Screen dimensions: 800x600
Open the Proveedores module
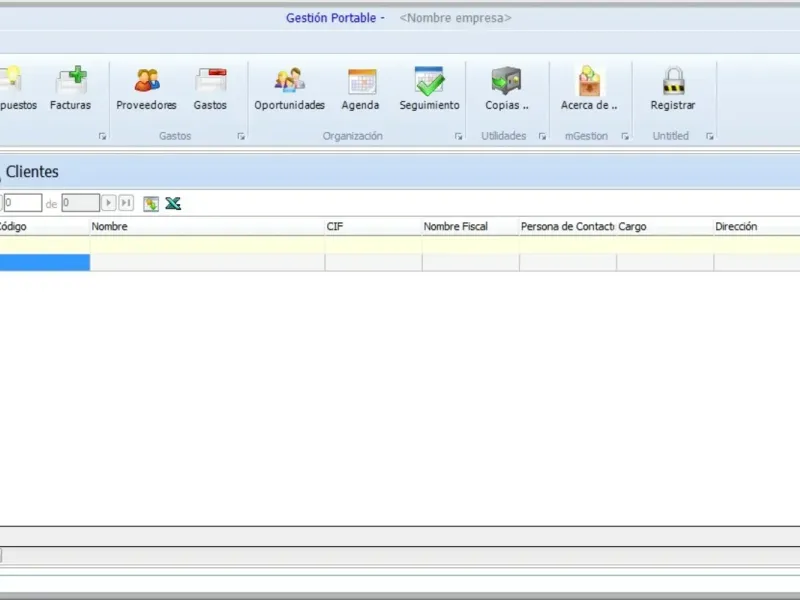tap(146, 89)
